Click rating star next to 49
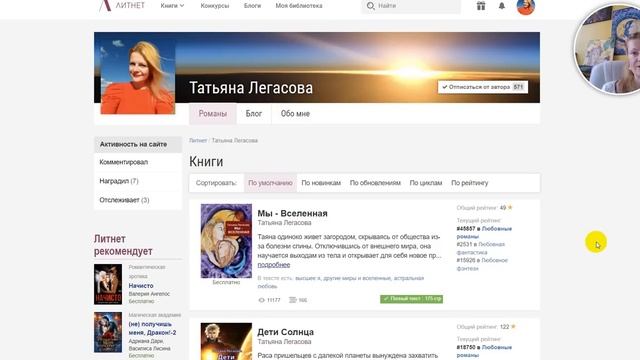This screenshot has height=360, width=640. point(510,208)
